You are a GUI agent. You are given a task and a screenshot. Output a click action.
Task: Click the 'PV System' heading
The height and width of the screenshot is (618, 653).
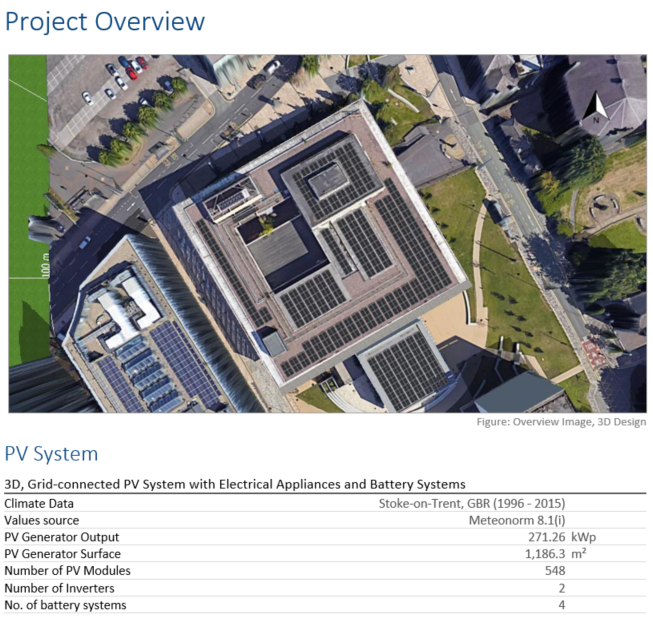51,454
